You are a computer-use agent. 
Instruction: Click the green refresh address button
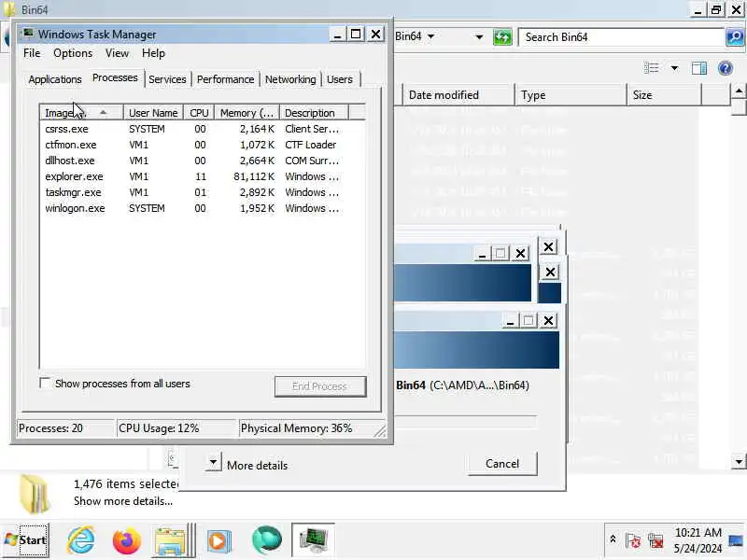(502, 37)
